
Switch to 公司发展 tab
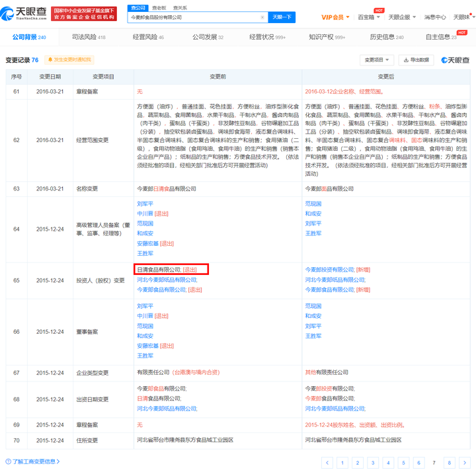coord(208,37)
